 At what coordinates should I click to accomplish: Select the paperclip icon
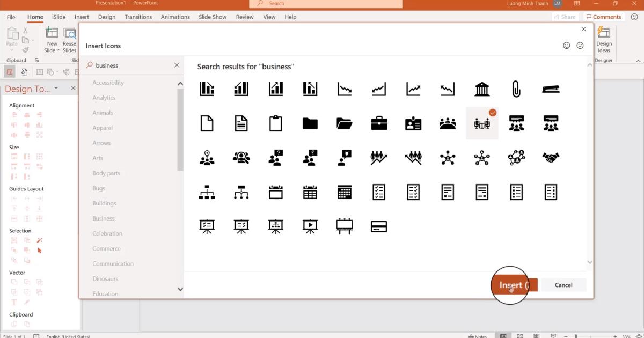516,89
